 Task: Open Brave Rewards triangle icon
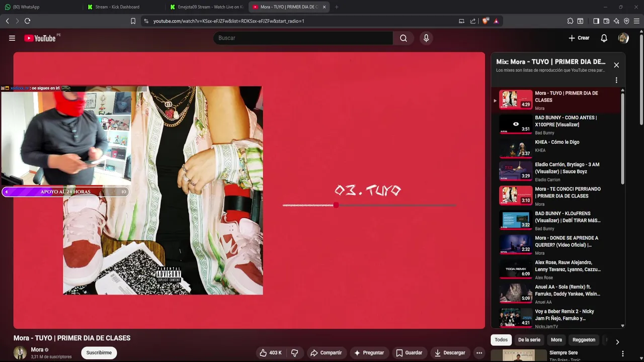point(496,21)
